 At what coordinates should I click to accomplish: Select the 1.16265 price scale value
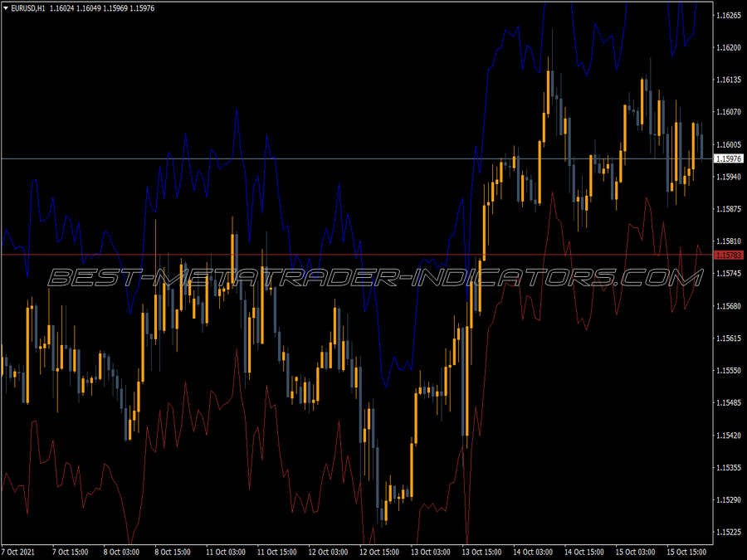729,15
